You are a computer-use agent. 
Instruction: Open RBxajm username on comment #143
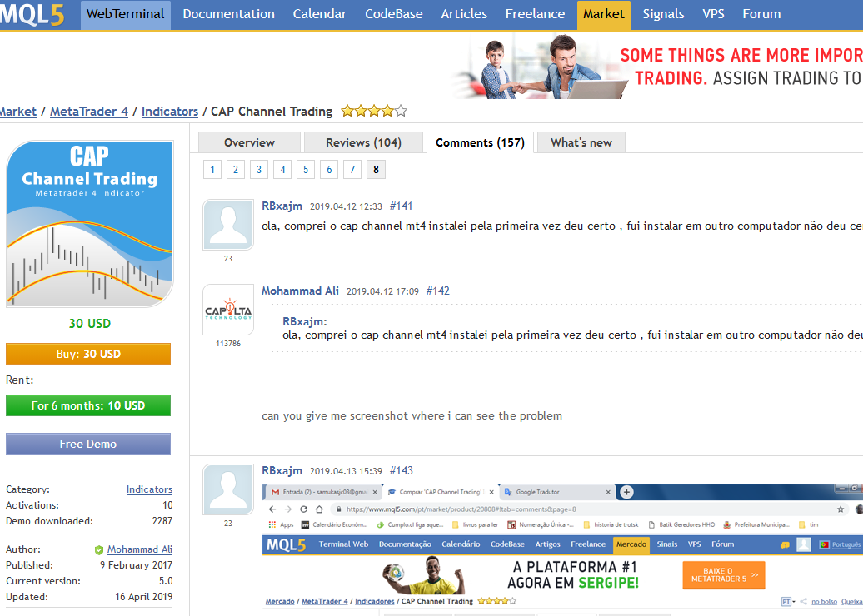(282, 470)
